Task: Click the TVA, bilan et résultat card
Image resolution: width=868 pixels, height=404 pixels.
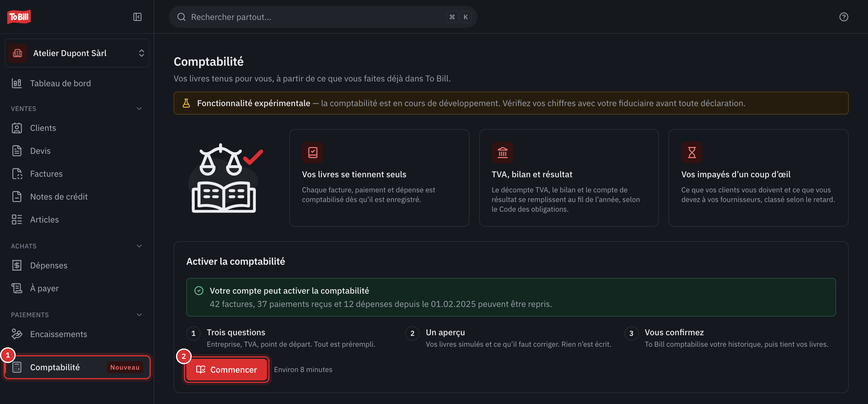Action: [x=569, y=178]
